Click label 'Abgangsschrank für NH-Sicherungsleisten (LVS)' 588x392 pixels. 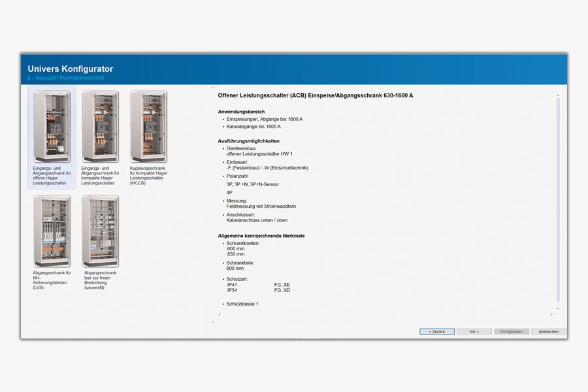click(x=52, y=280)
